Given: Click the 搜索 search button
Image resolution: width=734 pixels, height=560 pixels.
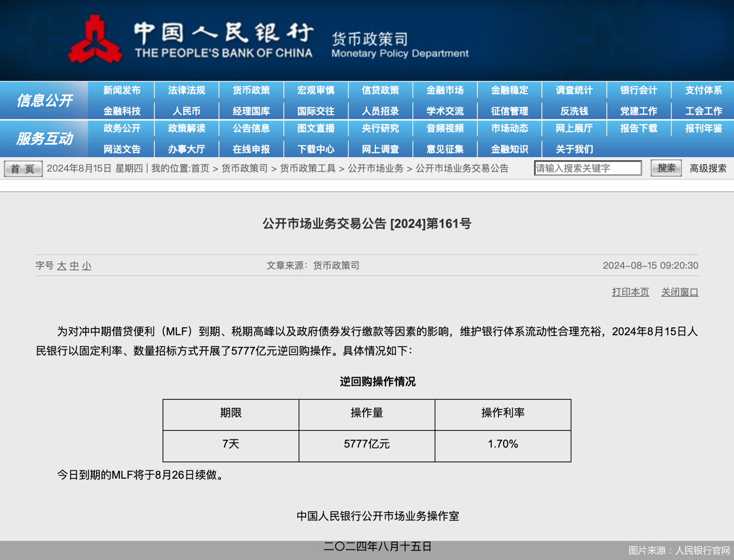Looking at the screenshot, I should point(666,168).
